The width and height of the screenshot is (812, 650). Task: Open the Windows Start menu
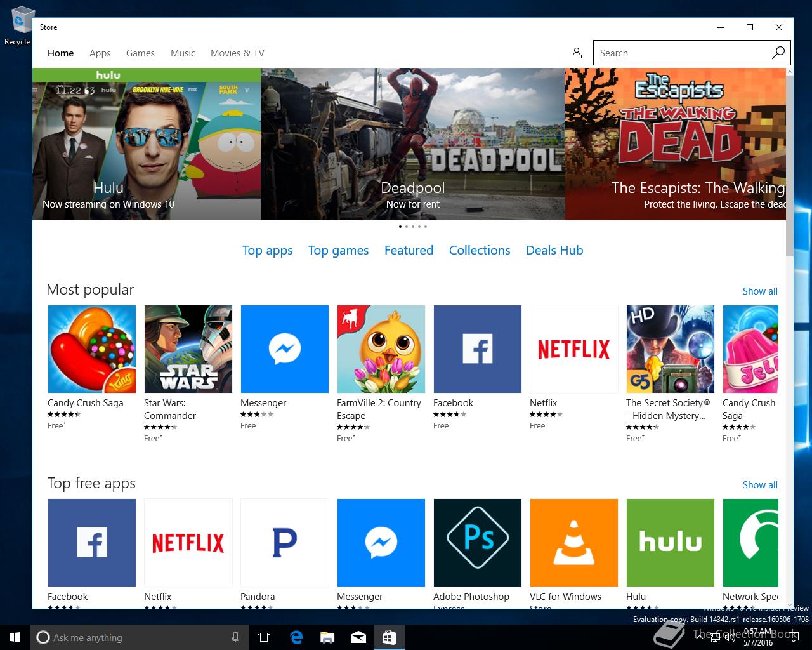tap(15, 637)
